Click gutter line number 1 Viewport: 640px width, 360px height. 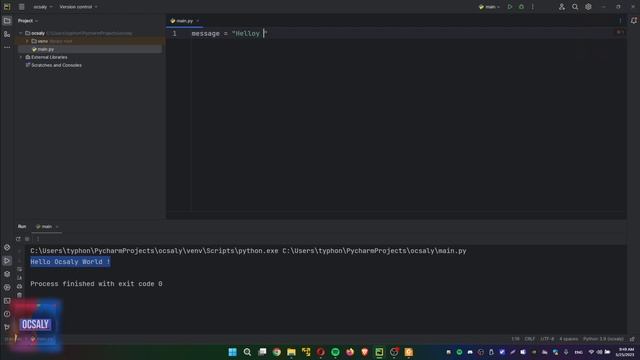[x=174, y=33]
